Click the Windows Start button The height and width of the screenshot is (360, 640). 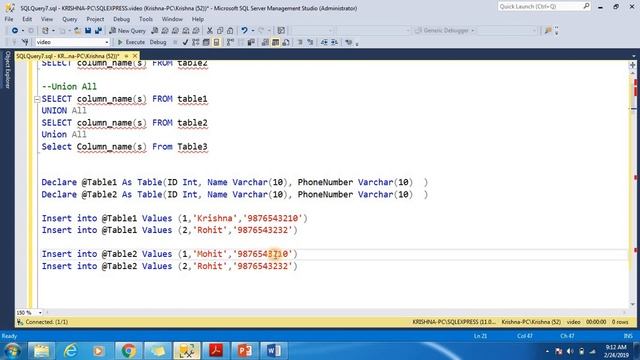[13, 351]
